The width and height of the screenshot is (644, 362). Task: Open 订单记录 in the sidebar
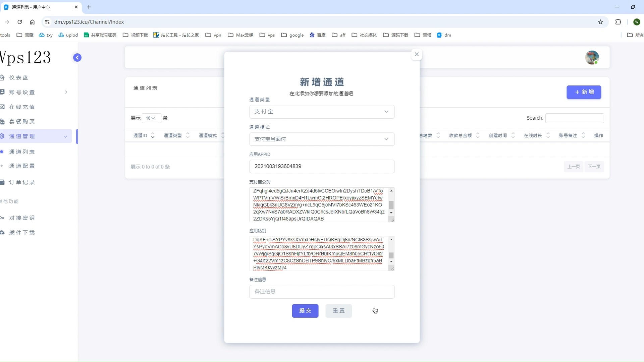click(22, 182)
